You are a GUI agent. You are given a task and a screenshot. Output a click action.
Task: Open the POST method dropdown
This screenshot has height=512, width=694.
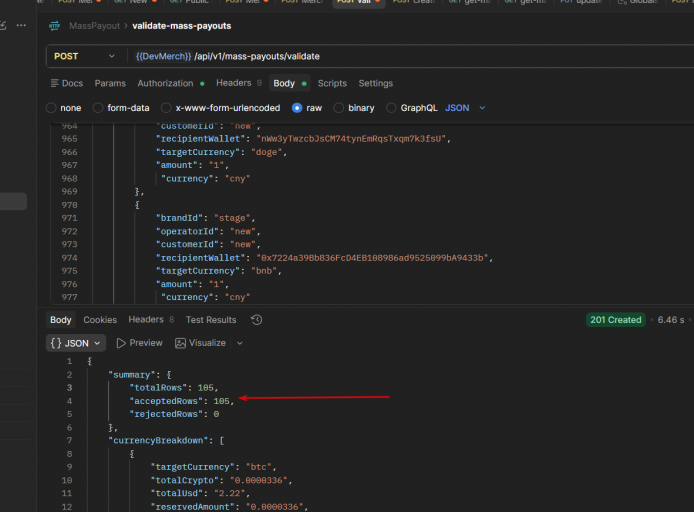(x=84, y=56)
